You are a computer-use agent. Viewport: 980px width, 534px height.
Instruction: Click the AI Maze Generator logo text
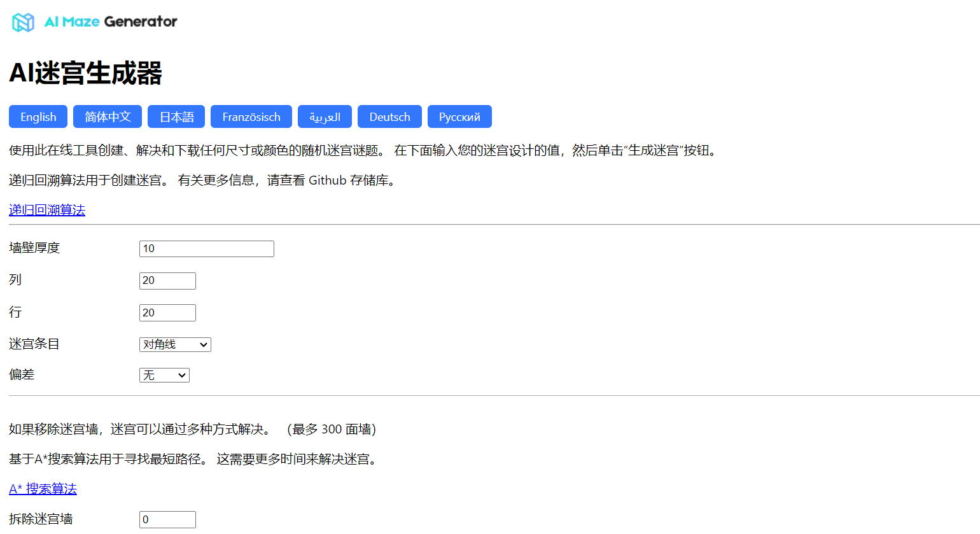click(x=111, y=22)
